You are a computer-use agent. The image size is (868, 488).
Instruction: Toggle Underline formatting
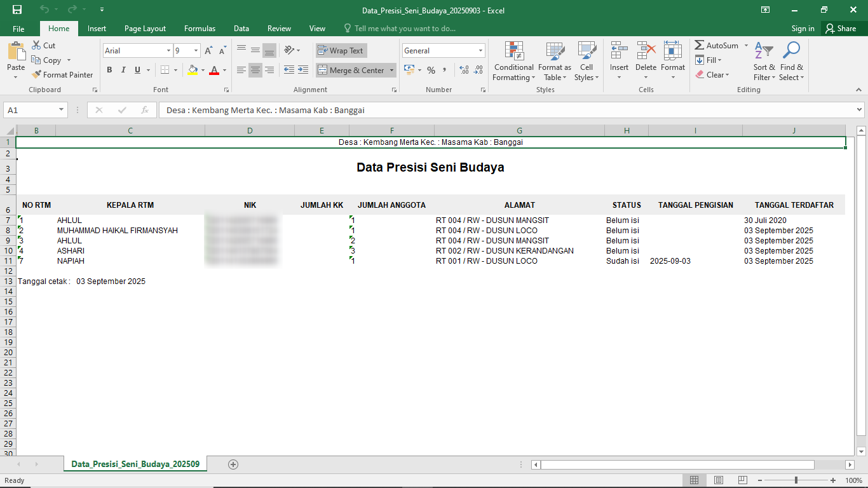(x=137, y=70)
